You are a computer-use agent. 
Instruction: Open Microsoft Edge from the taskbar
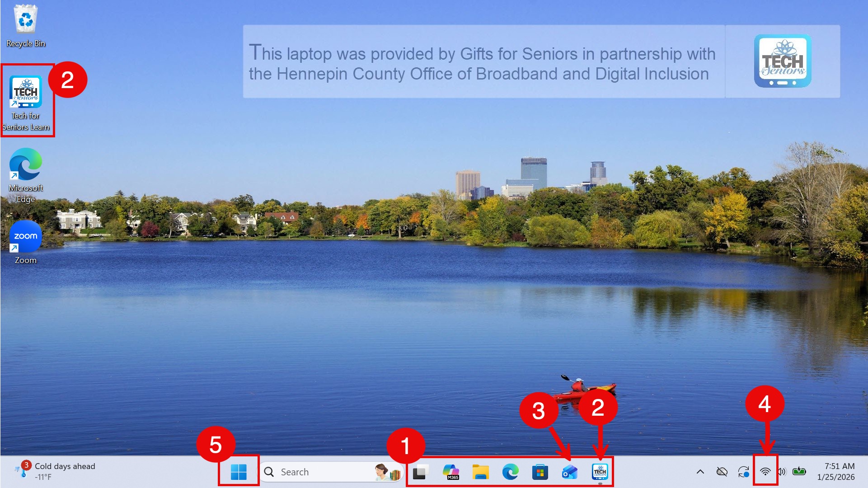[511, 472]
